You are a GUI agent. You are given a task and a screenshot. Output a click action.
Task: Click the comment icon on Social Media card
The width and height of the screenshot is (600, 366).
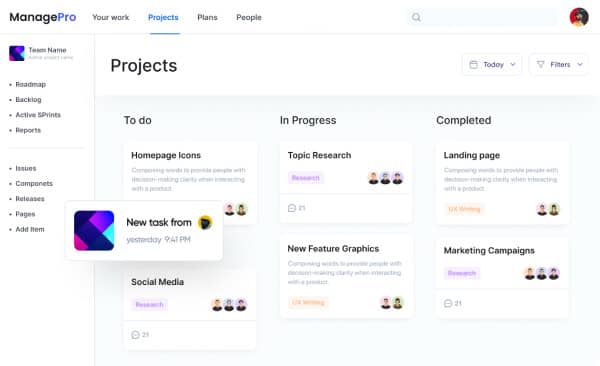point(135,335)
